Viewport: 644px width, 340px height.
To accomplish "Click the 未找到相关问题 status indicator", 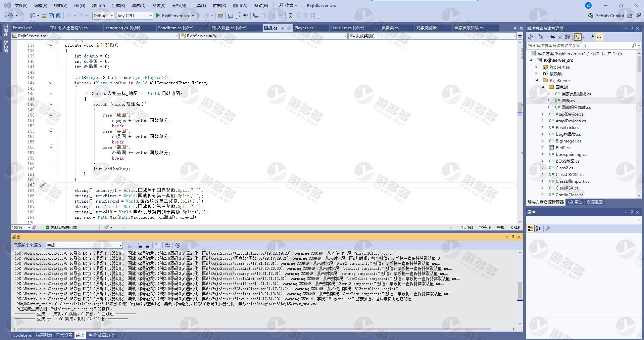I will tap(61, 227).
